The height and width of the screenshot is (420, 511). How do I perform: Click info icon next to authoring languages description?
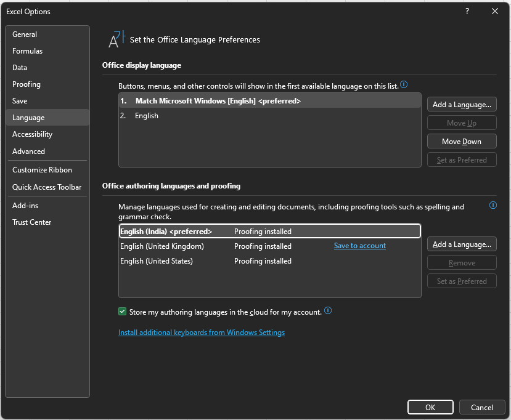(493, 205)
